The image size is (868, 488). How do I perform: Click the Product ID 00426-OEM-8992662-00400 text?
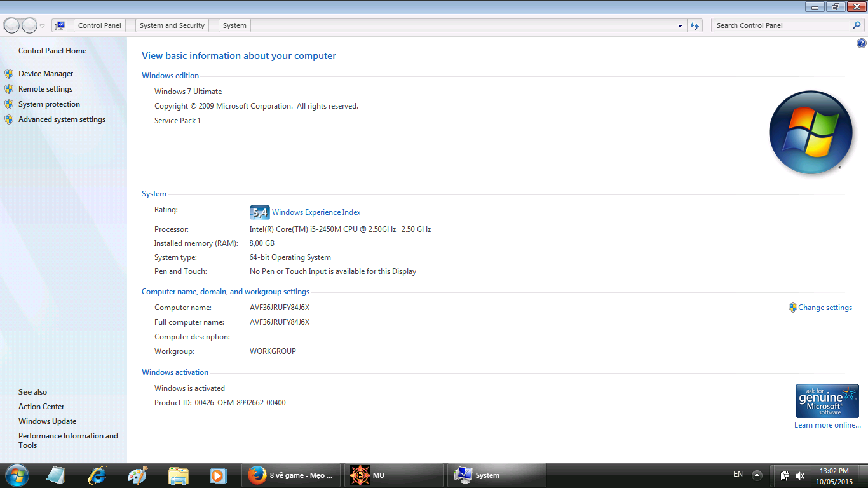click(x=220, y=403)
